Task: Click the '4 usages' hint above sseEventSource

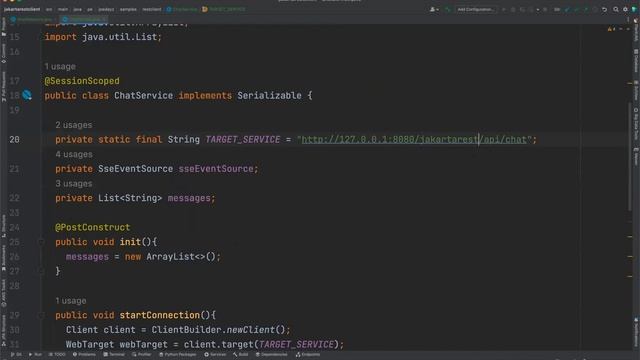Action: tap(74, 154)
